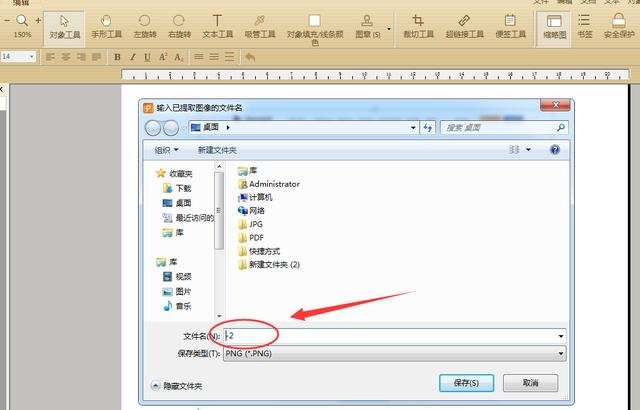This screenshot has height=410, width=640.
Task: Click the magnifier zoom icon
Action: click(x=22, y=20)
